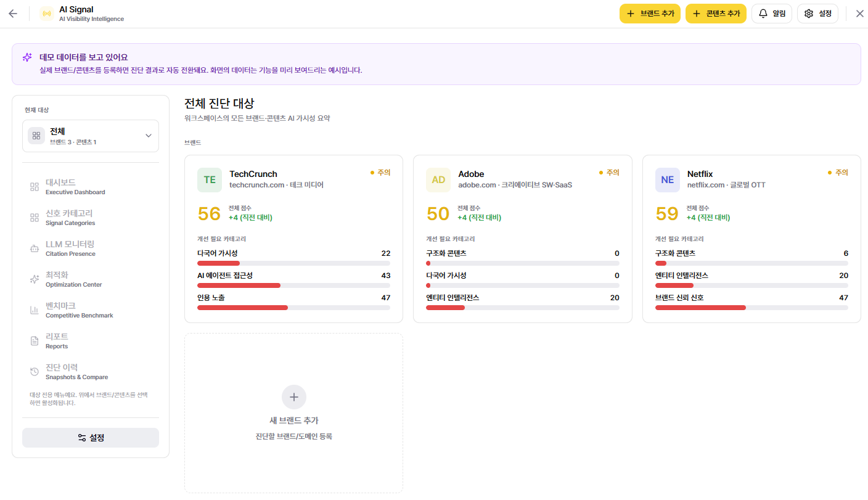
Task: Click the 최적화 sparkle icon
Action: [x=35, y=279]
